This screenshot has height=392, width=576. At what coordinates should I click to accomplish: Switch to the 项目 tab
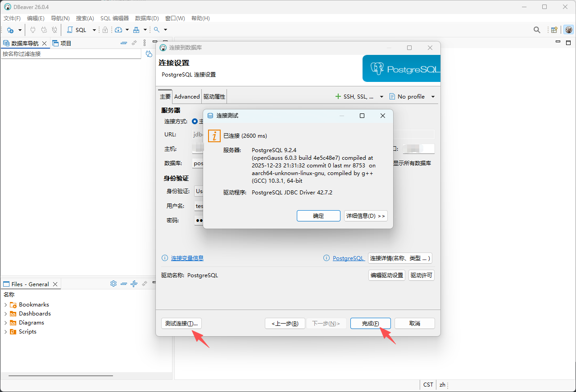(62, 43)
